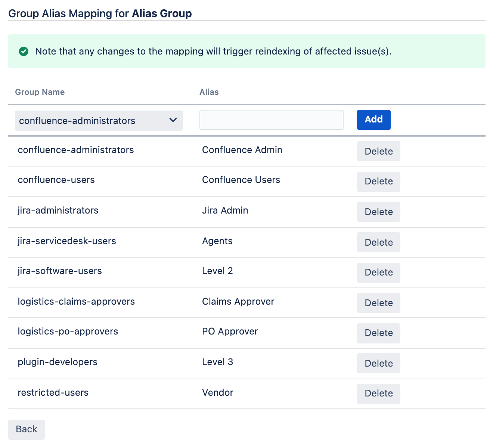
Task: Click the Alias text input field
Action: click(x=271, y=120)
